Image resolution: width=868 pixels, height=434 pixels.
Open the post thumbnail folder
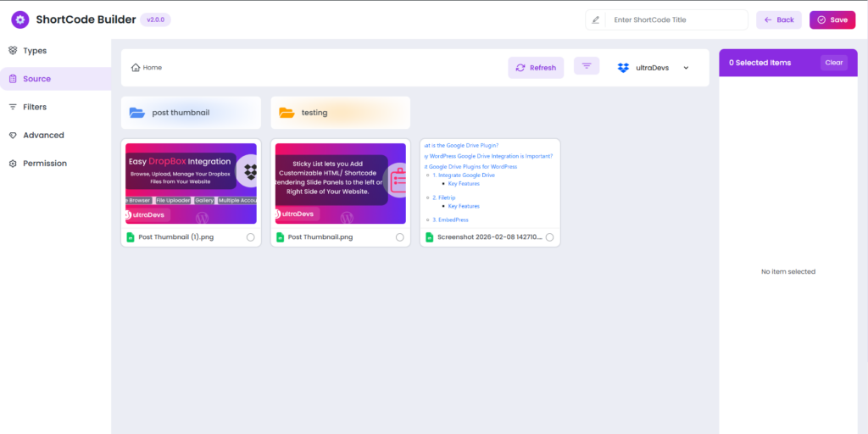(191, 113)
